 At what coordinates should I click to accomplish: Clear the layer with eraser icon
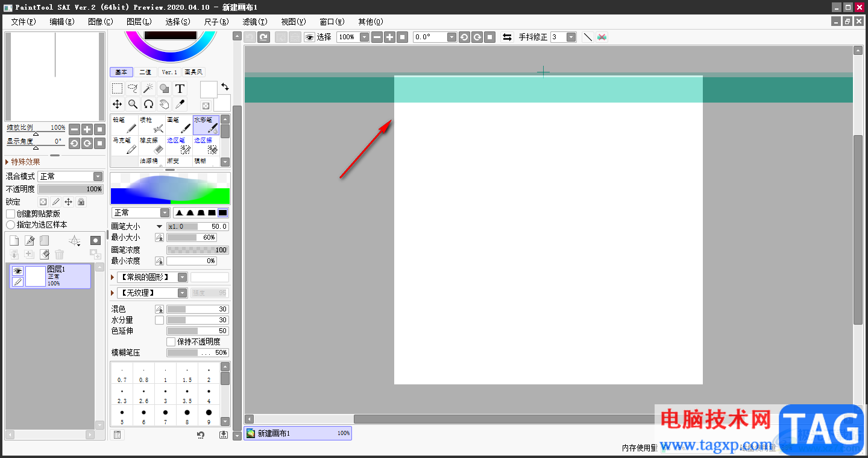(44, 255)
